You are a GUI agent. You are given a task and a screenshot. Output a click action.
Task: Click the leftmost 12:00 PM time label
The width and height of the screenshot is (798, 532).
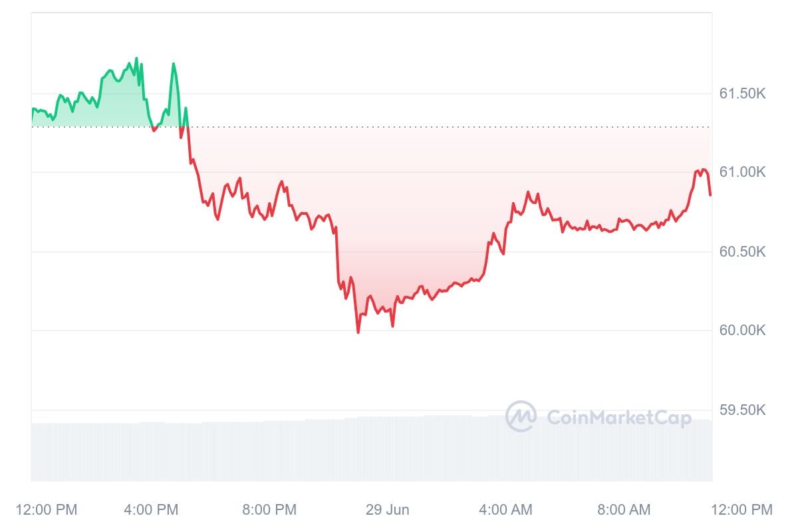click(x=47, y=510)
